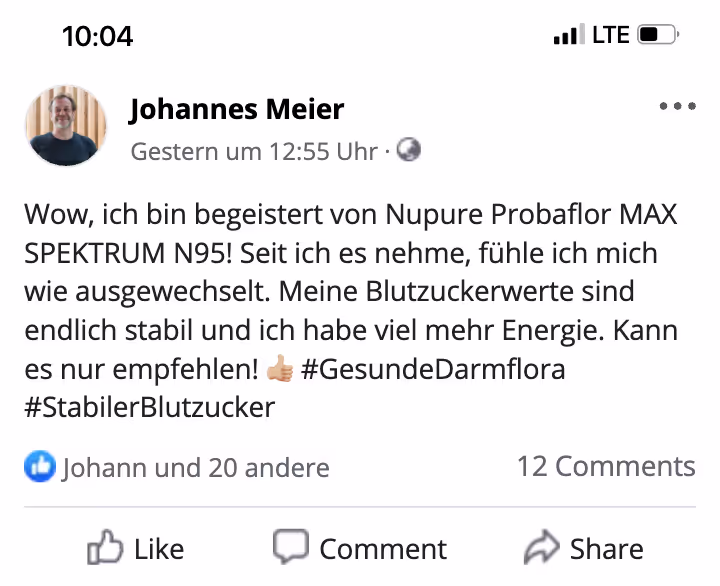This screenshot has height=586, width=720.
Task: Open the 12 Comments link
Action: click(605, 466)
